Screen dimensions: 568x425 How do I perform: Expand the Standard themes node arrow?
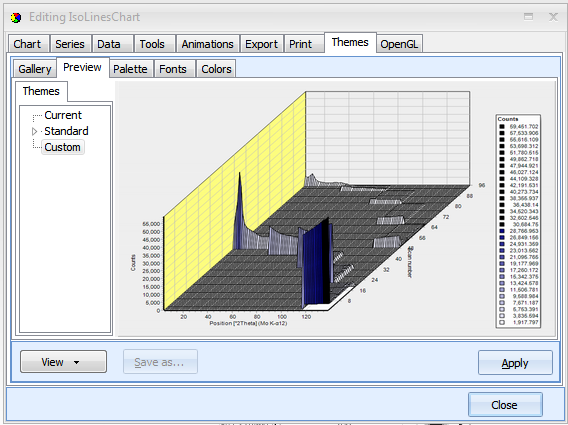tap(34, 131)
